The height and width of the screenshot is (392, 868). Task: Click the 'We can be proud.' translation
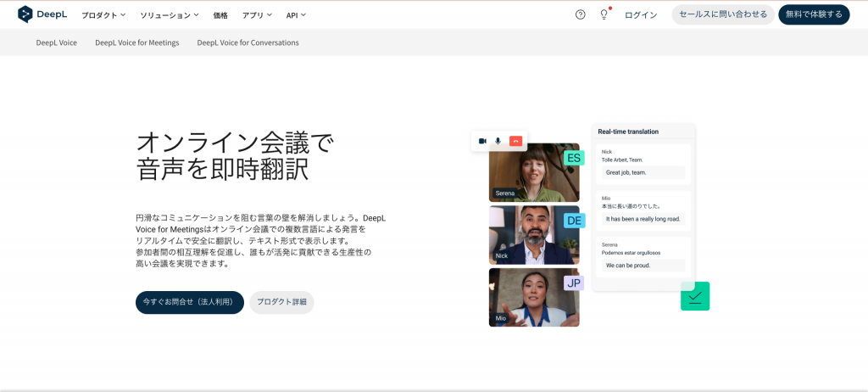(628, 265)
